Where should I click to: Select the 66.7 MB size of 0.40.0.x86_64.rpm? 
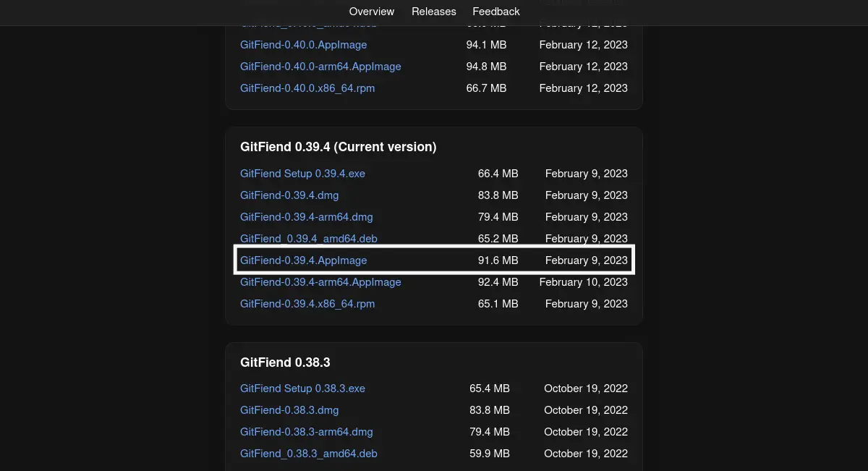click(487, 88)
